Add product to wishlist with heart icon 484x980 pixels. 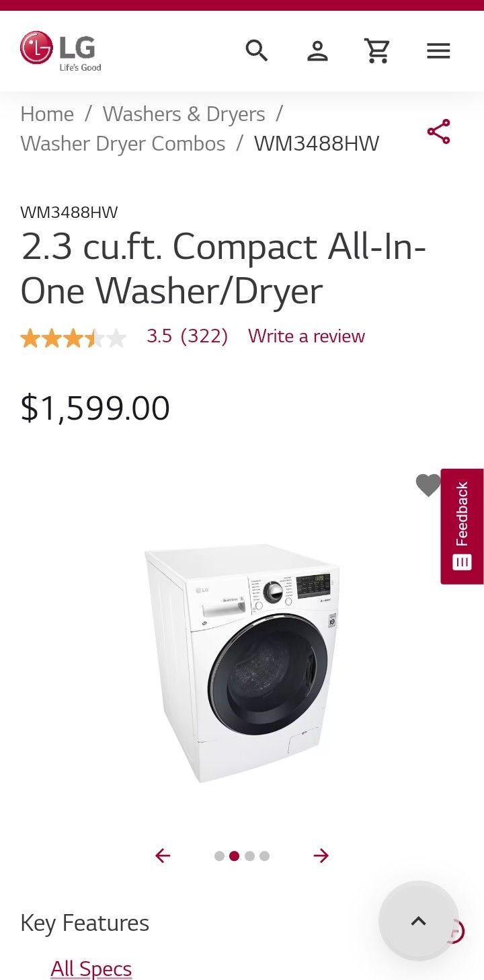click(x=428, y=485)
